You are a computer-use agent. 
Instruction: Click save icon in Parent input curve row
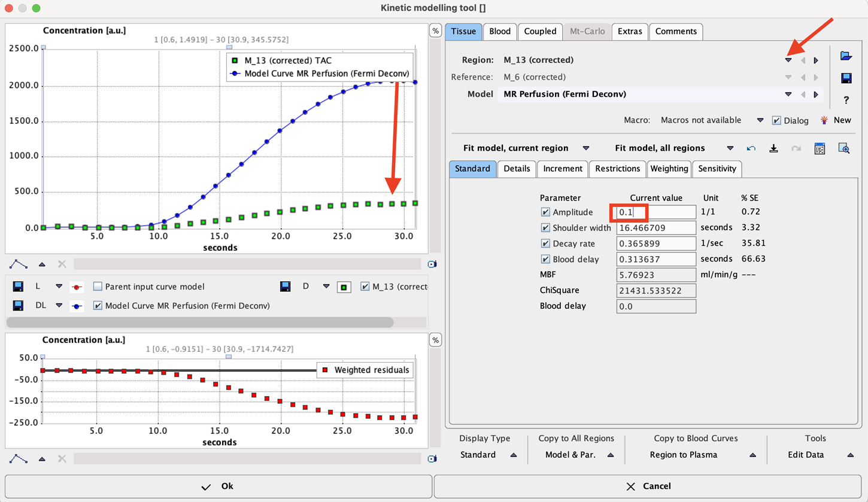(x=18, y=287)
